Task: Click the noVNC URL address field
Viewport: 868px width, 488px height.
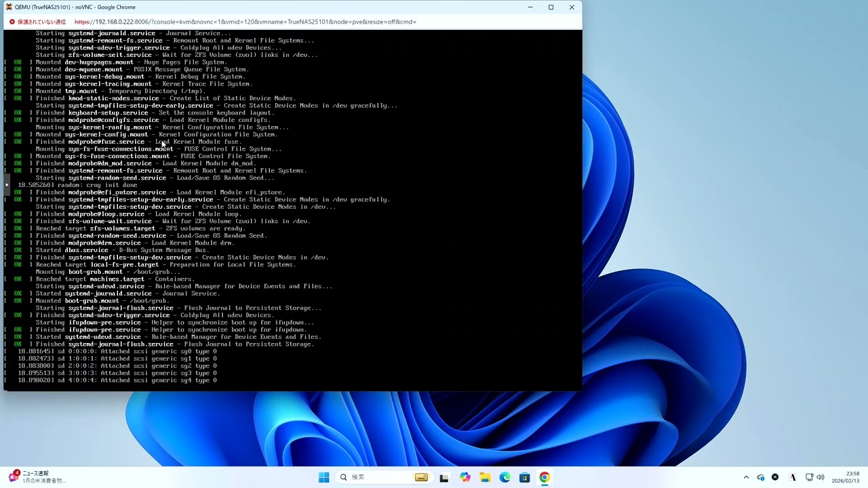Action: click(x=245, y=22)
